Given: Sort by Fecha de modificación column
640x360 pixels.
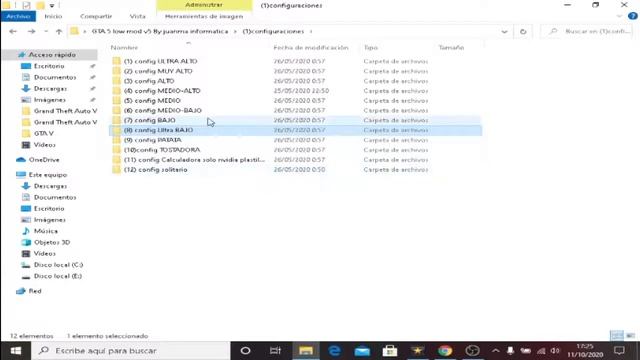Looking at the screenshot, I should [x=311, y=48].
